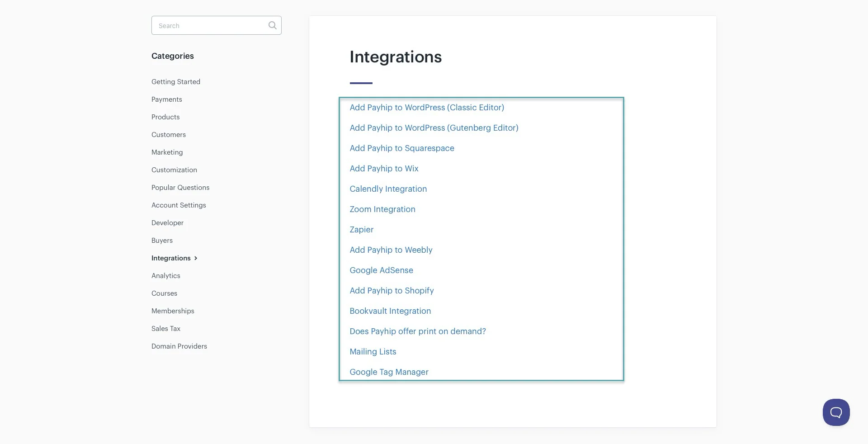868x444 pixels.
Task: Open the Zoom Integration article
Action: 382,209
